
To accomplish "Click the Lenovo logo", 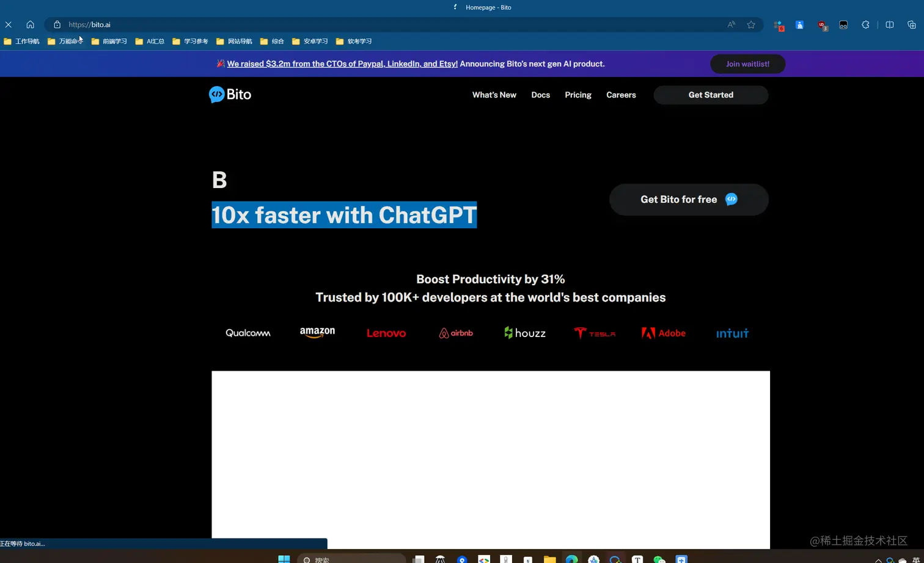I will pyautogui.click(x=386, y=333).
